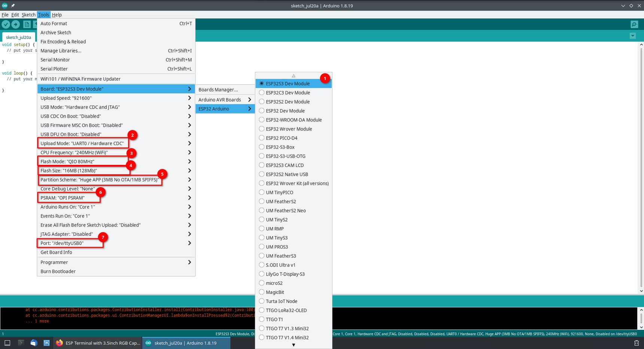The image size is (644, 349).
Task: Expand Upload Speed submenu
Action: [x=116, y=98]
